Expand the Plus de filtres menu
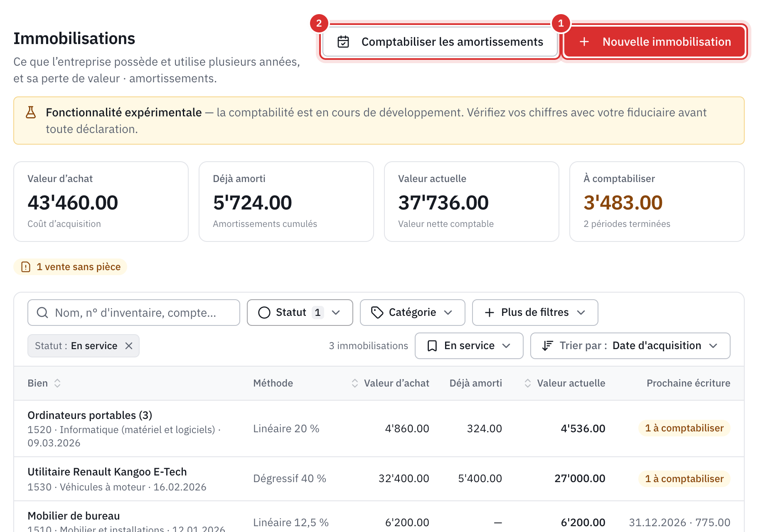The image size is (758, 532). coord(535,313)
